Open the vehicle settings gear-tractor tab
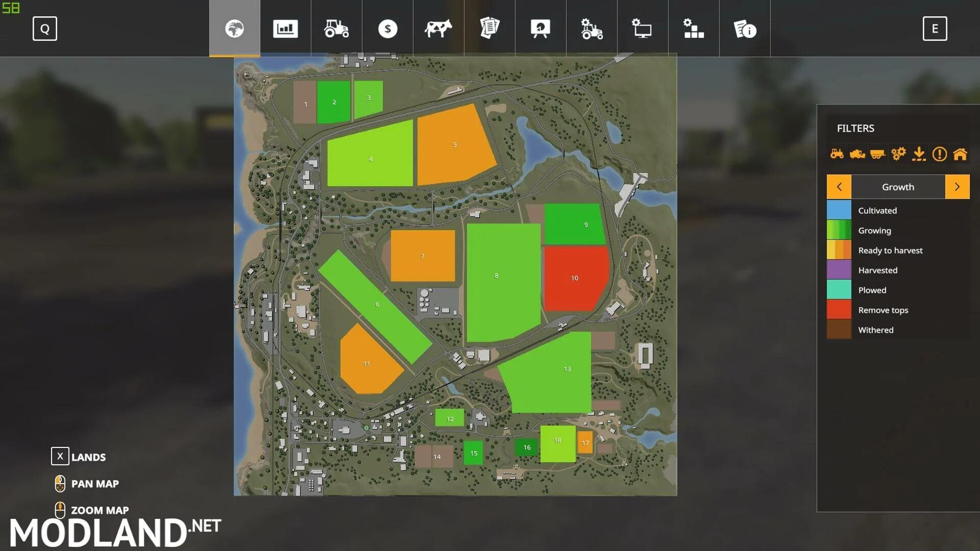980x551 pixels. (592, 29)
